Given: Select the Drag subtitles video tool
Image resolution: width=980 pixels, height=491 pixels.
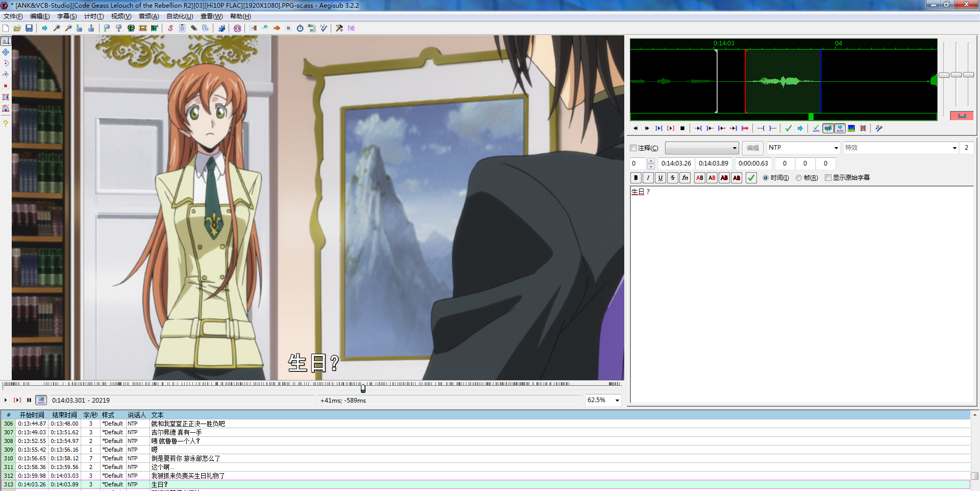Looking at the screenshot, I should coord(6,52).
